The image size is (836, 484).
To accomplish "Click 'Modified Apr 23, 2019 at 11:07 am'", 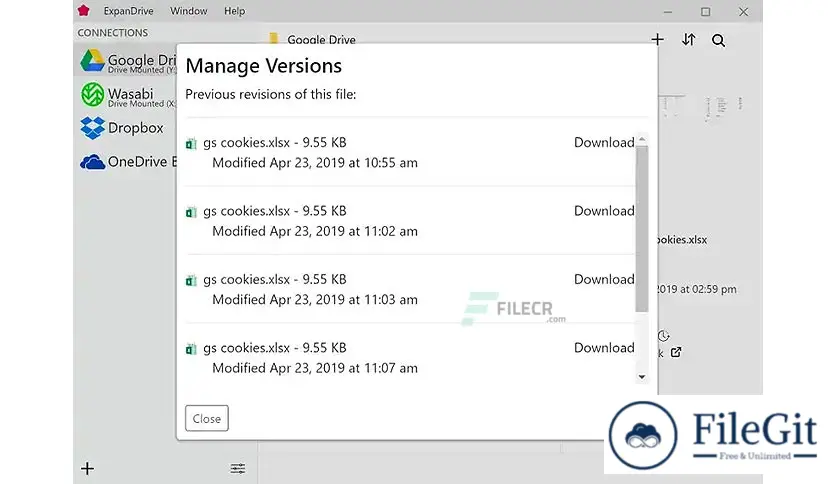I will click(x=315, y=368).
